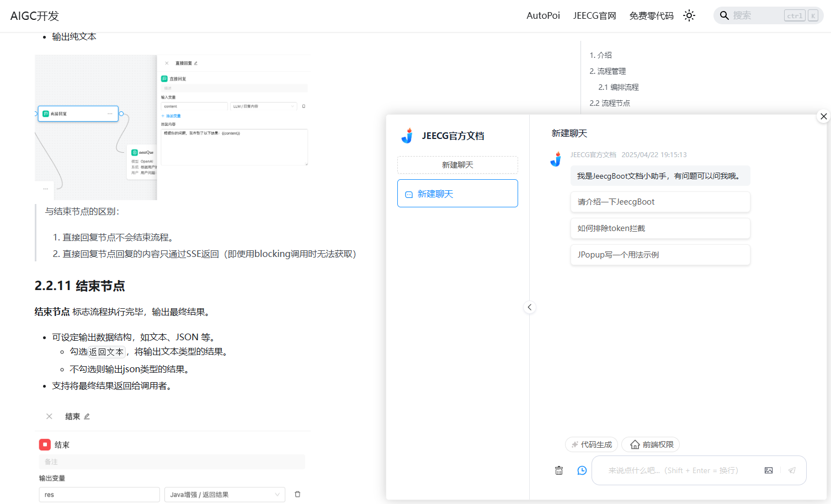This screenshot has height=504, width=831.
Task: Open the JEECG官网 navigation link
Action: [x=594, y=15]
